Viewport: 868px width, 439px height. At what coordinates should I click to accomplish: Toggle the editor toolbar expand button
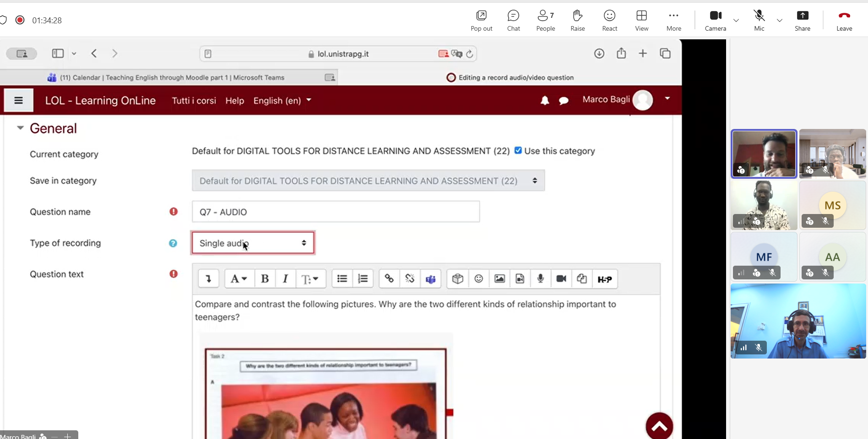pyautogui.click(x=208, y=279)
